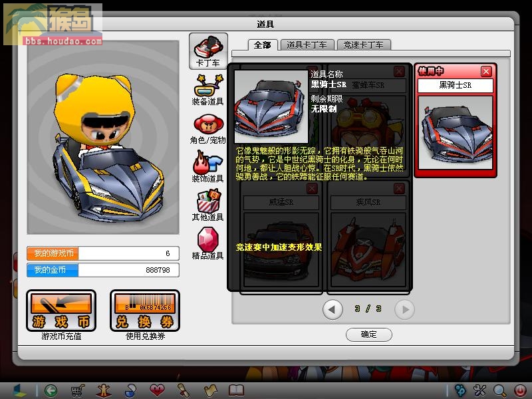Click the blue-green cube icon at bottom left
The height and width of the screenshot is (399, 532).
20,390
